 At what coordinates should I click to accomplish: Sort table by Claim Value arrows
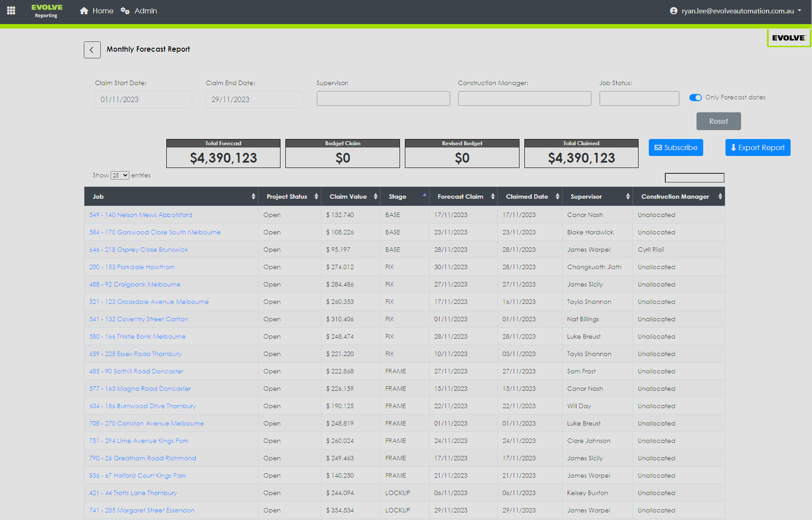pyautogui.click(x=375, y=197)
